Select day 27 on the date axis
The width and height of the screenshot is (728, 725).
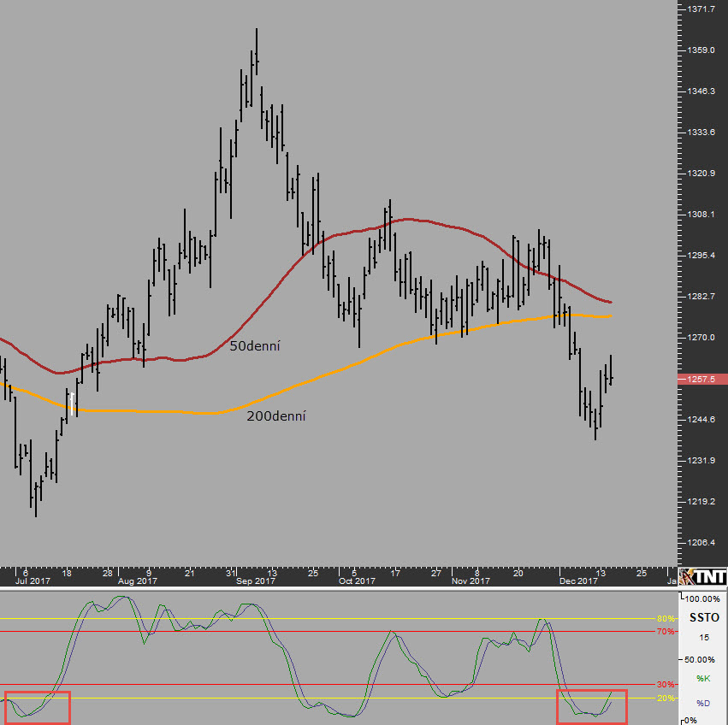(x=436, y=573)
